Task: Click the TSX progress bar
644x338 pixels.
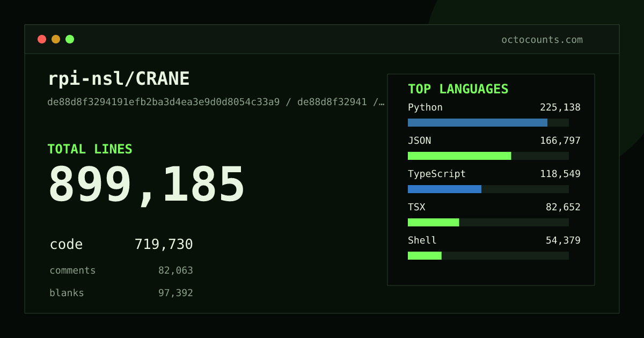Action: [x=488, y=222]
